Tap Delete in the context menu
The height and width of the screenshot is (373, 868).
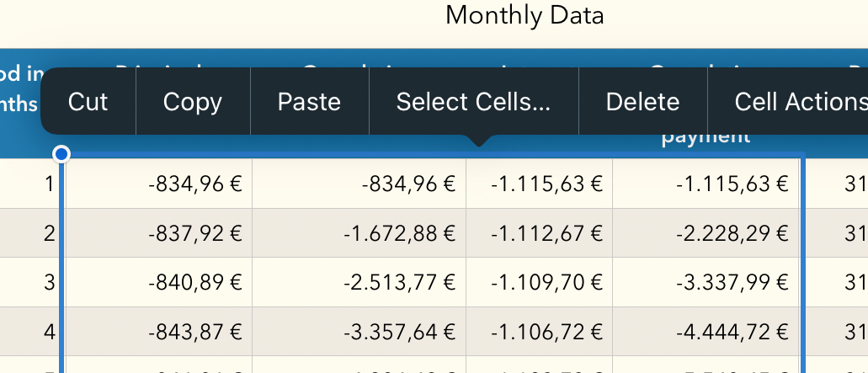click(642, 102)
